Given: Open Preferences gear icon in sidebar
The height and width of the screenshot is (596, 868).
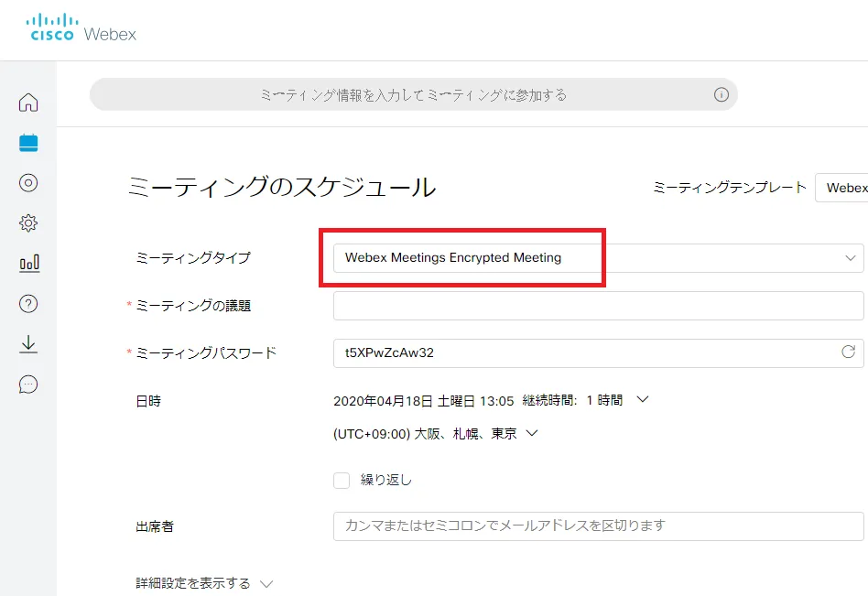Looking at the screenshot, I should click(x=28, y=223).
